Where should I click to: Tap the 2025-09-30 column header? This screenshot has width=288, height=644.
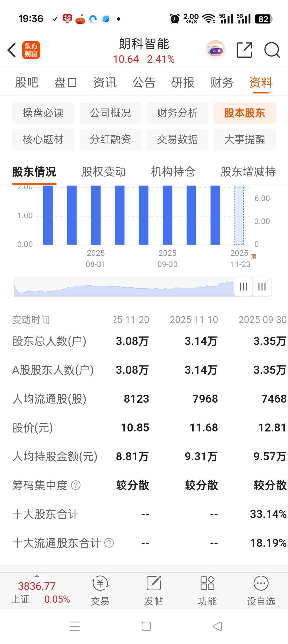tap(263, 320)
